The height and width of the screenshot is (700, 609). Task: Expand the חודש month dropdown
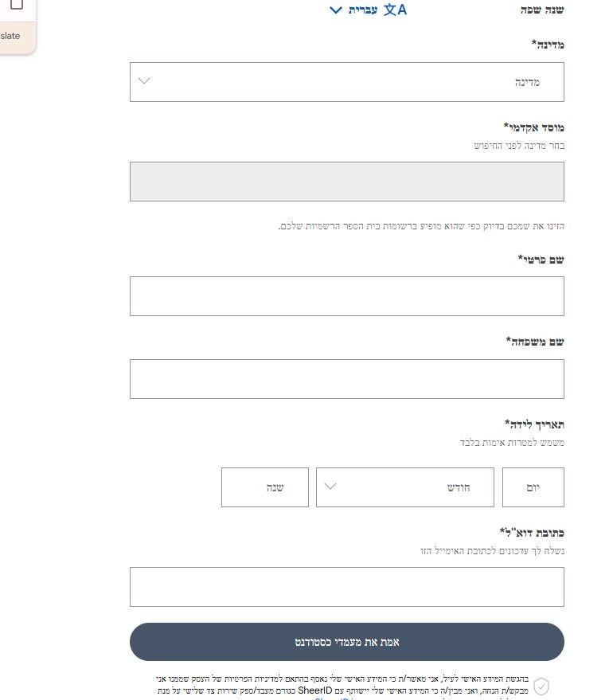[405, 487]
